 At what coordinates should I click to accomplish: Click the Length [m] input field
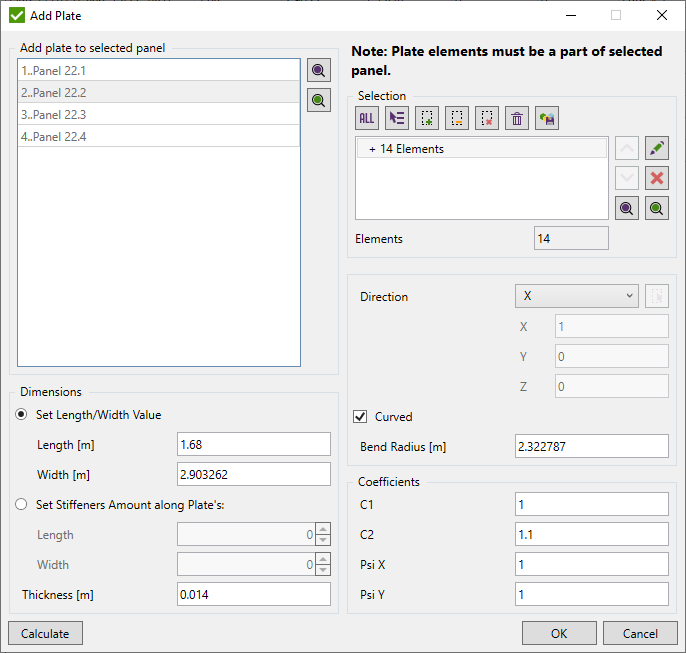(x=254, y=444)
